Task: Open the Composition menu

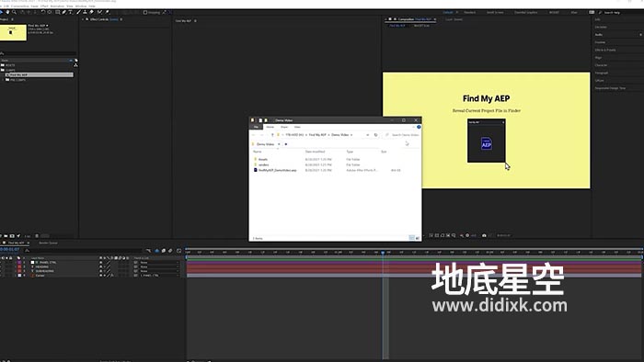Action: [x=19, y=6]
